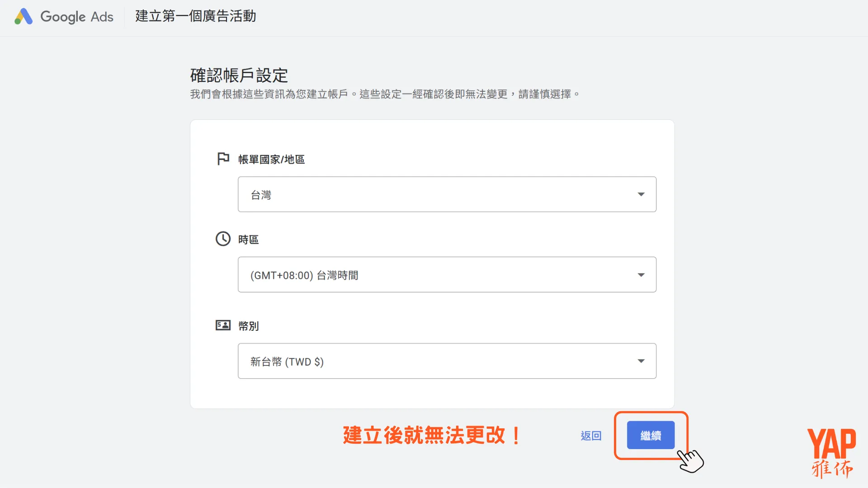Screen dimensions: 868x488
Task: Open the billing country dropdown showing 台灣
Action: 447,194
